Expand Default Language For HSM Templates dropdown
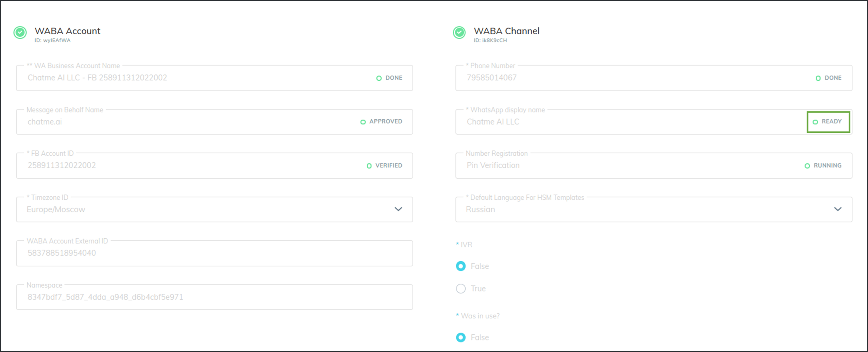The image size is (868, 352). click(653, 209)
